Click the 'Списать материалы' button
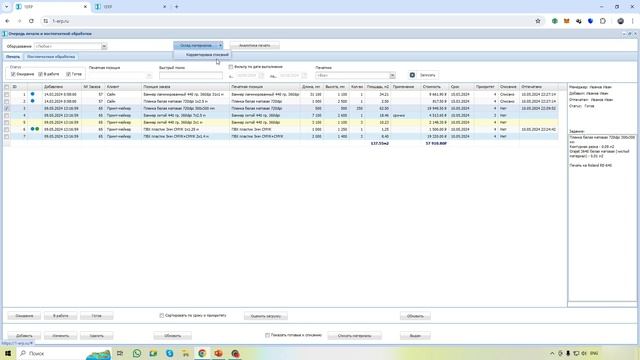Image resolution: width=640 pixels, height=360 pixels. (355, 336)
